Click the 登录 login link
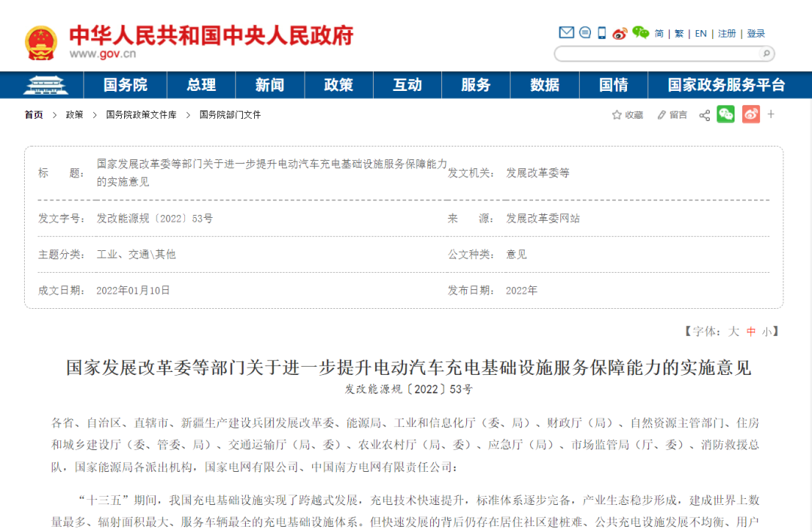This screenshot has width=812, height=532. [756, 34]
